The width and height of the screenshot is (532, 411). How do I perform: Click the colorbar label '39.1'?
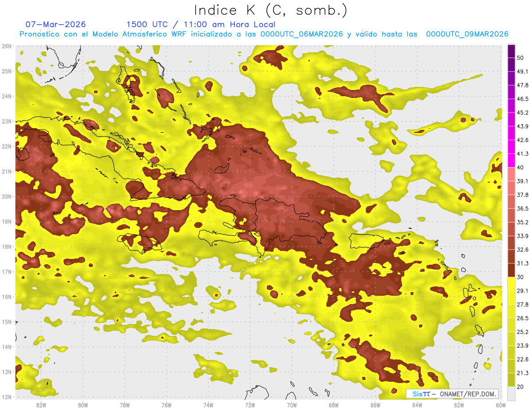coord(523,181)
